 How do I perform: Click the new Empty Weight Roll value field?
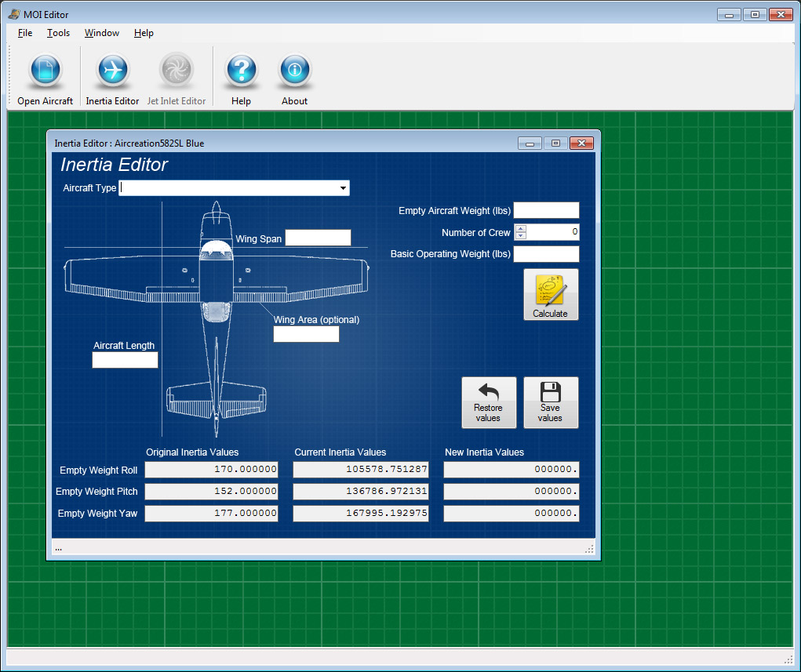tap(512, 469)
